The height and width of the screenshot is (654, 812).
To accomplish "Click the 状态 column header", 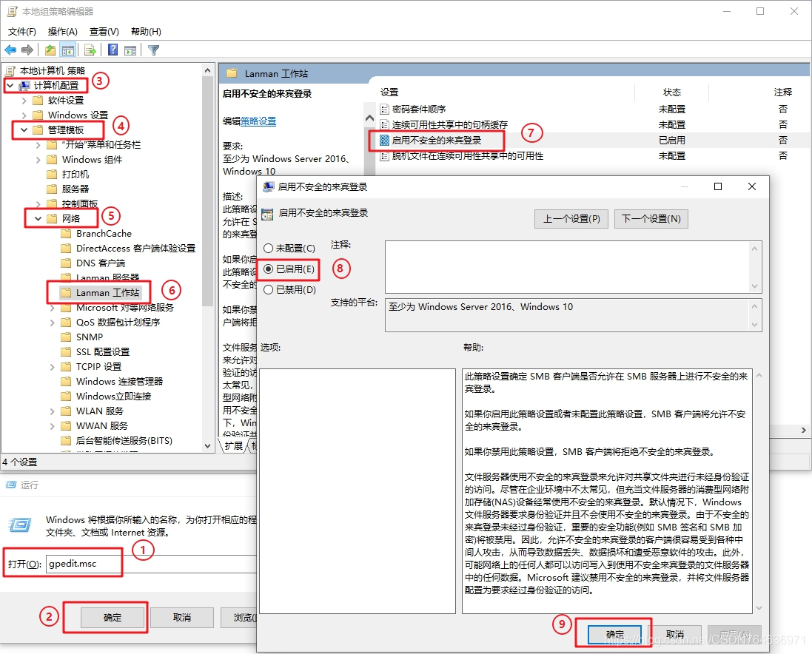I will pyautogui.click(x=671, y=92).
